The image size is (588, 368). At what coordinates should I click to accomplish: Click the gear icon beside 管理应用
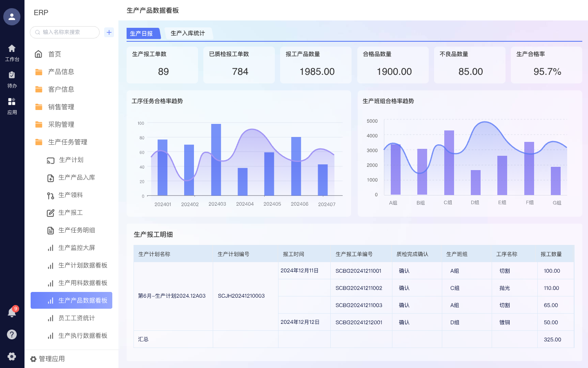(x=33, y=359)
